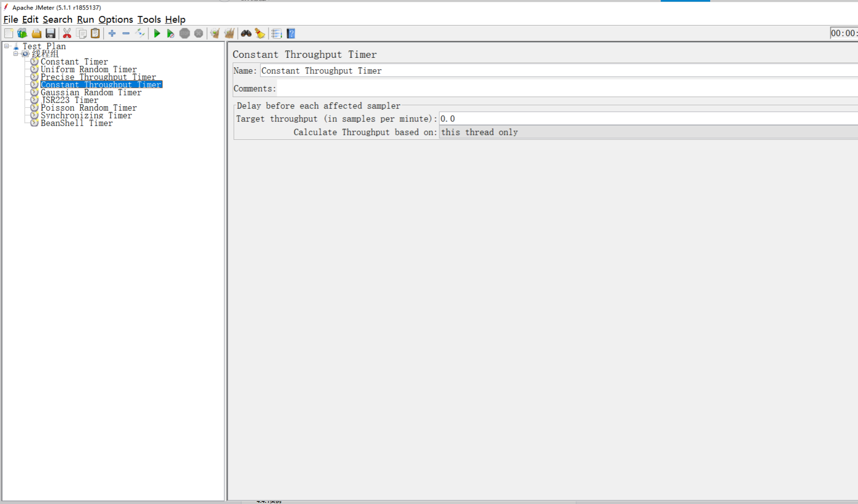
Task: Click the Save floppy disk icon
Action: click(x=51, y=33)
